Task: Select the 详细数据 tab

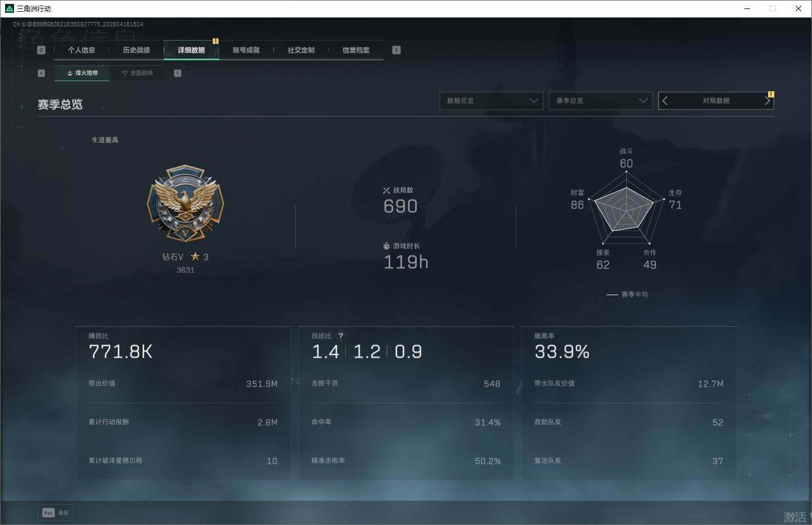Action: click(x=191, y=50)
